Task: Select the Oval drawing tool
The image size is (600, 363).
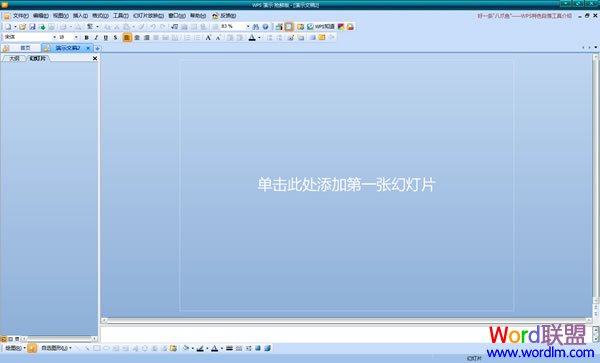Action: pyautogui.click(x=106, y=348)
